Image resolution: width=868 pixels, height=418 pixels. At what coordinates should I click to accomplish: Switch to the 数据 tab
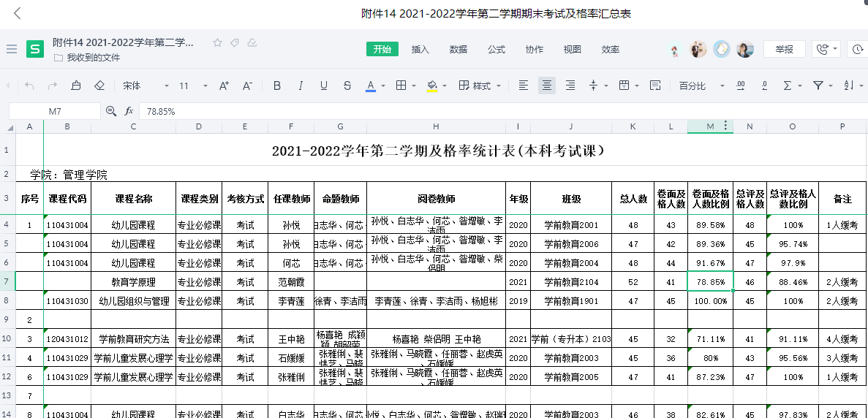(458, 49)
